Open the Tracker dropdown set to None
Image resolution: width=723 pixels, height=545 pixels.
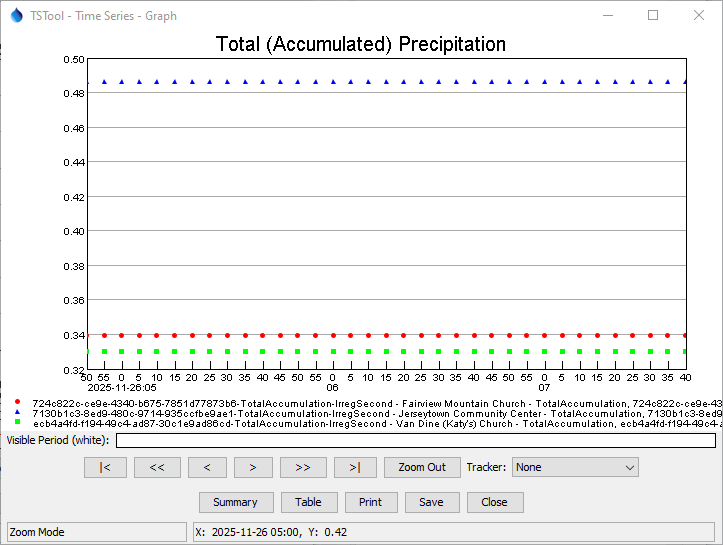click(x=574, y=467)
